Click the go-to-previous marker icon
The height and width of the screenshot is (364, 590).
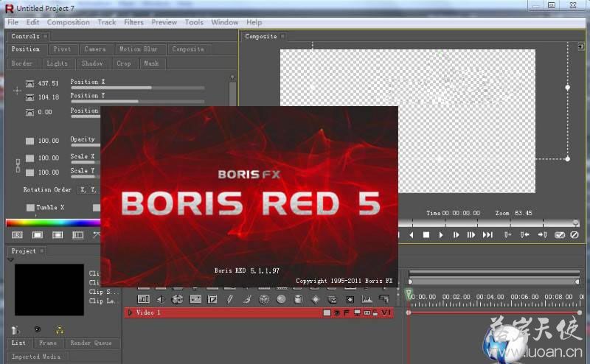coord(524,235)
